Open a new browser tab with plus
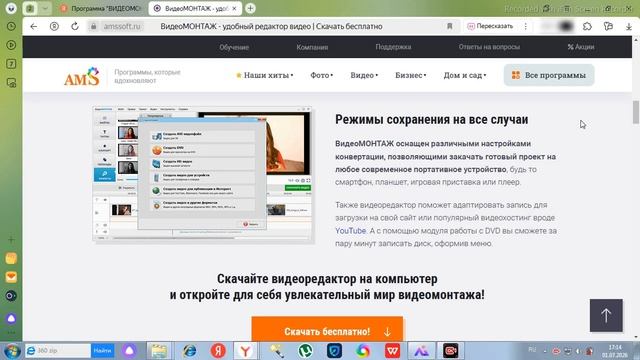640x360 pixels. point(250,8)
